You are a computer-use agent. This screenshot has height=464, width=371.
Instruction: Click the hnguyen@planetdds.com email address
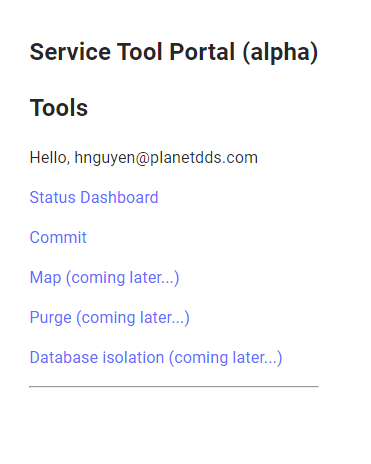click(166, 158)
